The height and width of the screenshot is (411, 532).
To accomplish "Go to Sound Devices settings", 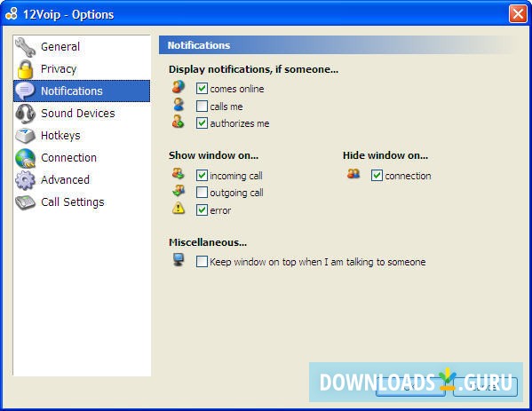I will click(82, 114).
